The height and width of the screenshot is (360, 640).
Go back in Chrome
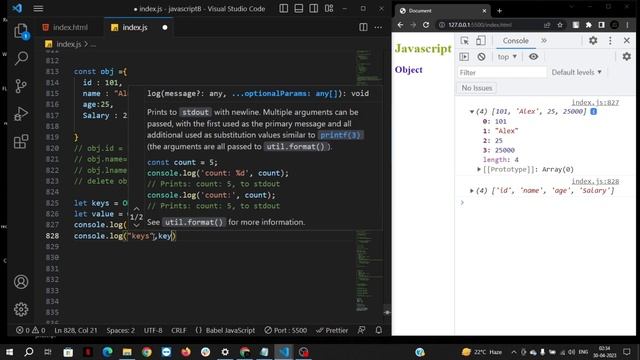point(400,25)
